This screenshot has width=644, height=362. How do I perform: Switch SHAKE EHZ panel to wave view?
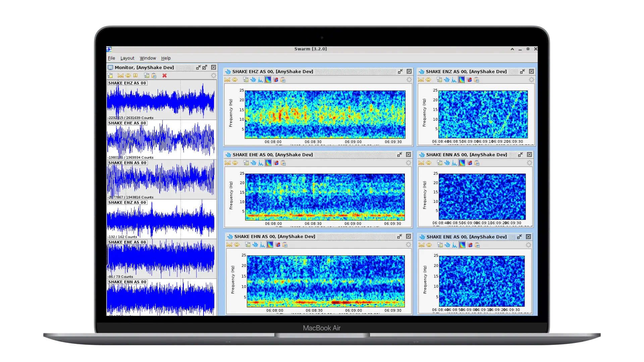click(x=253, y=80)
